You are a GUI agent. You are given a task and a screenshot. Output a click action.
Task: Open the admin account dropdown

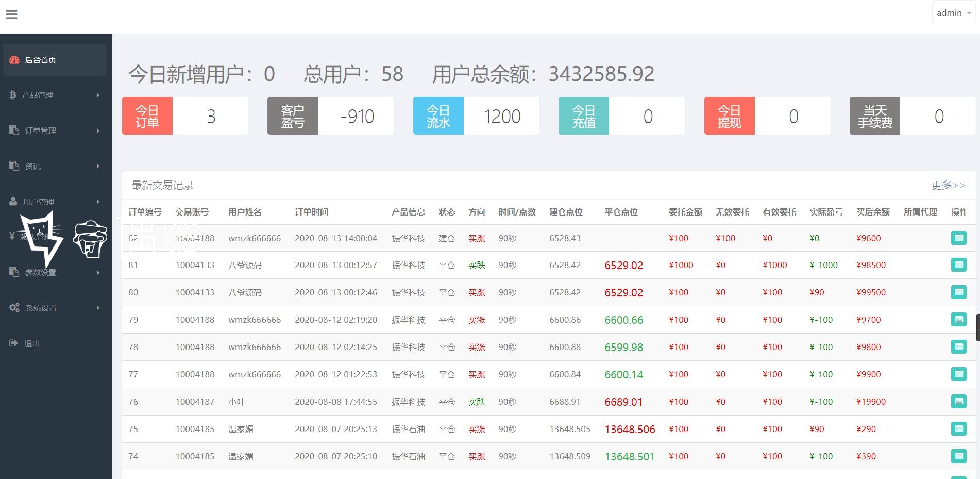click(x=954, y=13)
